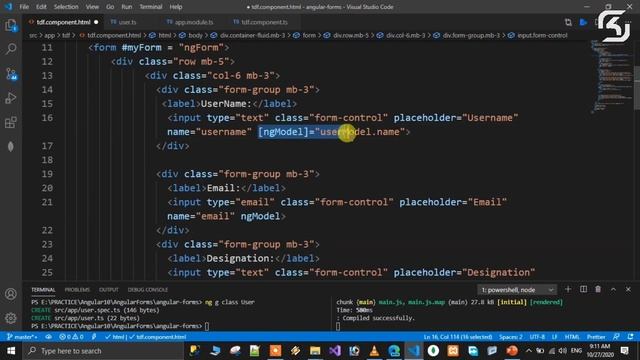Open Windows action center icon
Image resolution: width=640 pixels, height=360 pixels.
point(624,351)
